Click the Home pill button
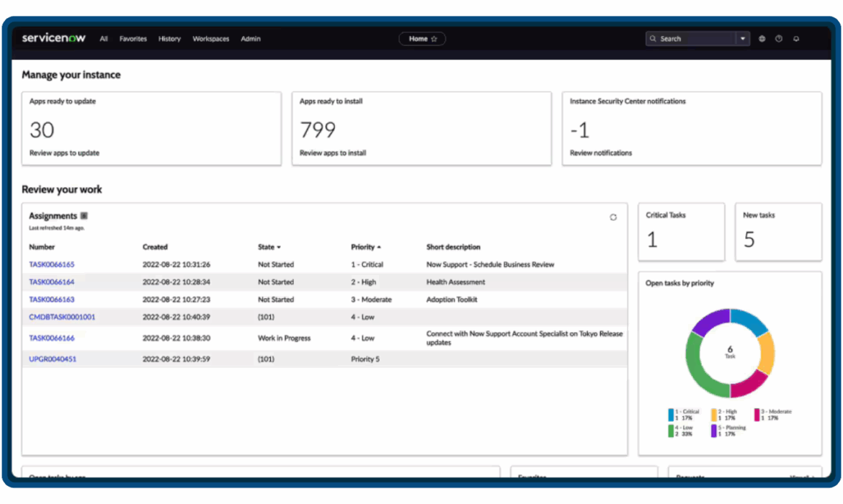Viewport: 843px width, 504px height. point(422,39)
